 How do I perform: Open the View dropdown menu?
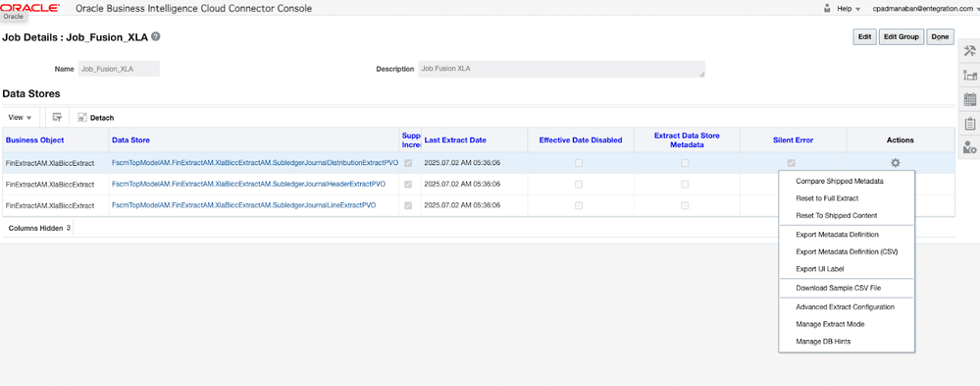click(x=20, y=118)
